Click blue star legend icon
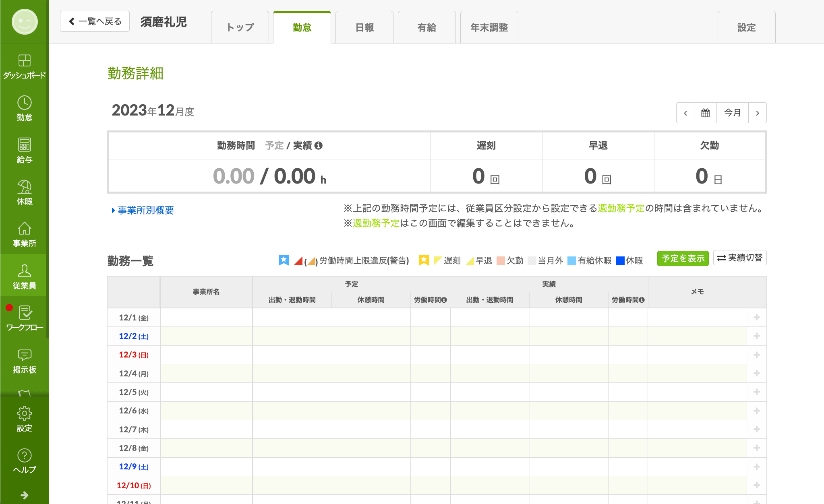 click(x=284, y=260)
